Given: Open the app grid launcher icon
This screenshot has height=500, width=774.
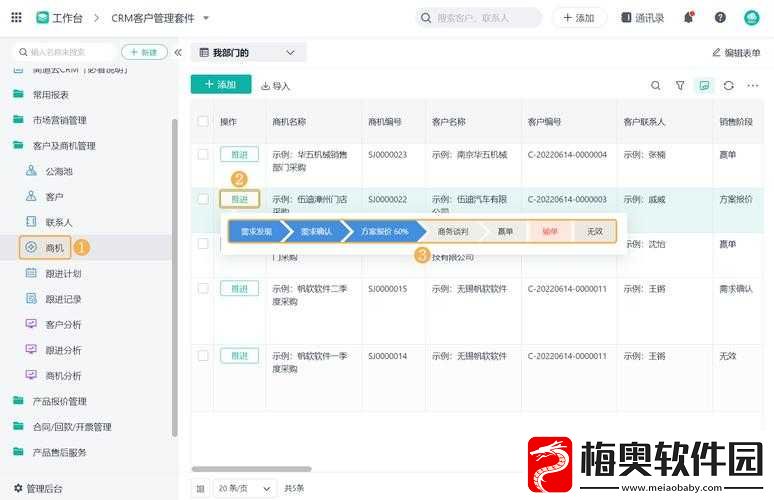Looking at the screenshot, I should (x=16, y=18).
